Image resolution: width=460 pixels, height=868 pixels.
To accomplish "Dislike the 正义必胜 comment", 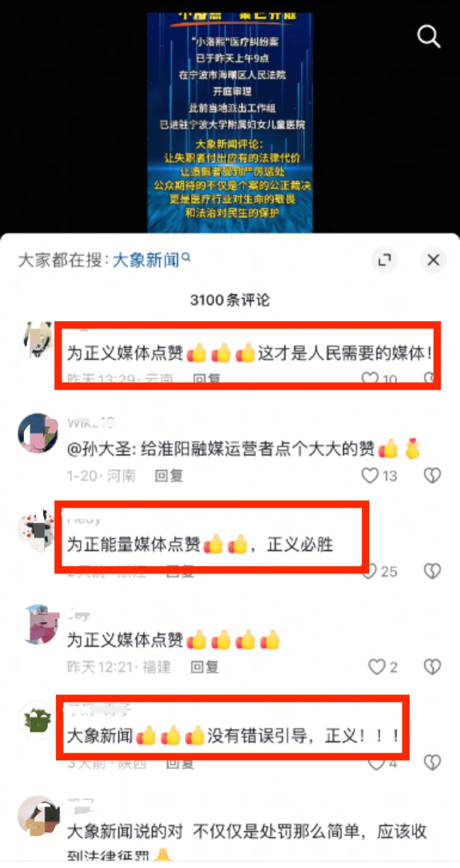I will 432,571.
